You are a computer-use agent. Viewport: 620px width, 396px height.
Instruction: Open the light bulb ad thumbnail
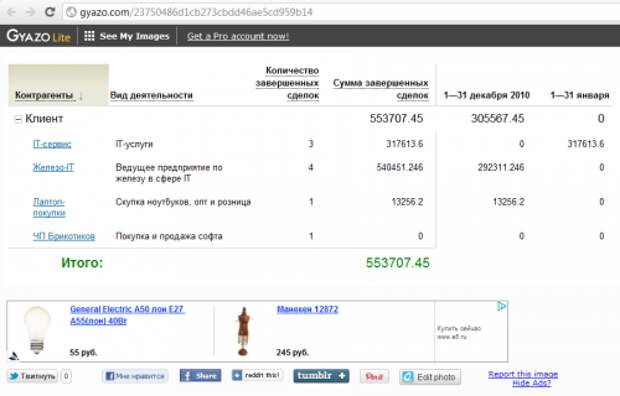[x=37, y=330]
